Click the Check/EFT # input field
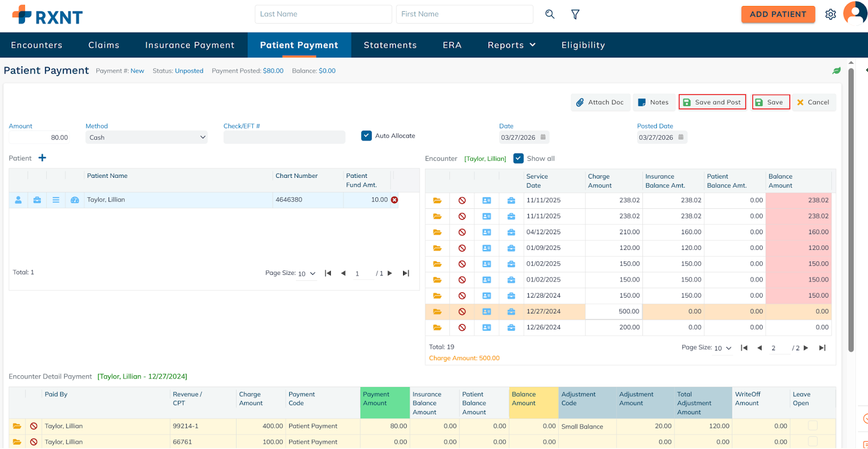This screenshot has width=868, height=449. 284,138
